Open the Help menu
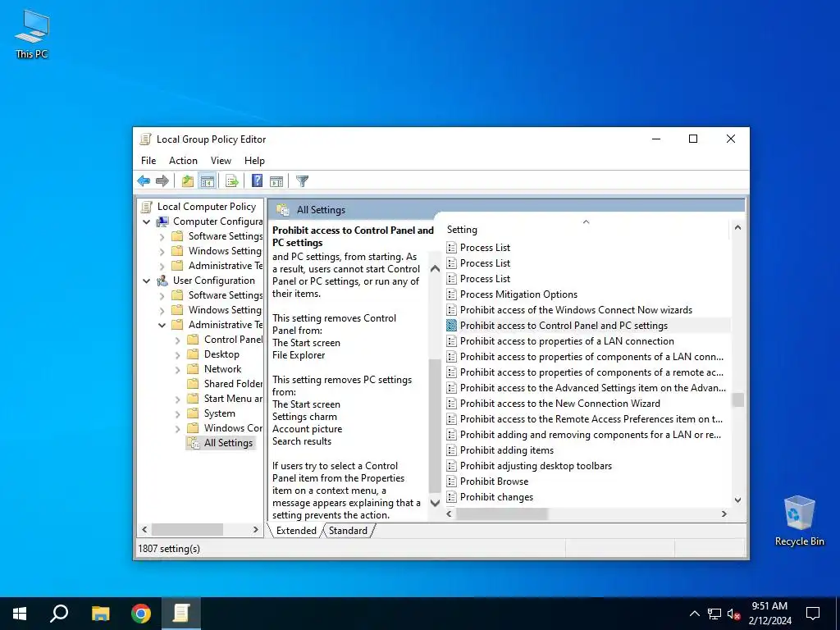 pos(254,161)
